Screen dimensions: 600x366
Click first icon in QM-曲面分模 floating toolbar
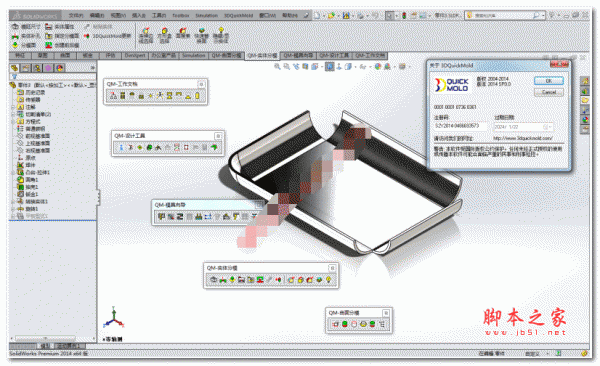[x=336, y=324]
